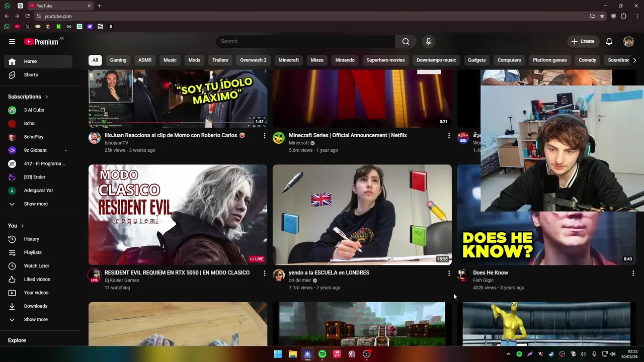The image size is (644, 362).
Task: Select the All category chip
Action: (x=95, y=60)
